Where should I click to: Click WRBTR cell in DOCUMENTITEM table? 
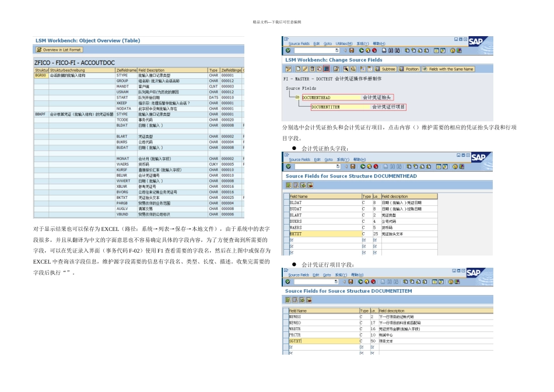point(324,329)
